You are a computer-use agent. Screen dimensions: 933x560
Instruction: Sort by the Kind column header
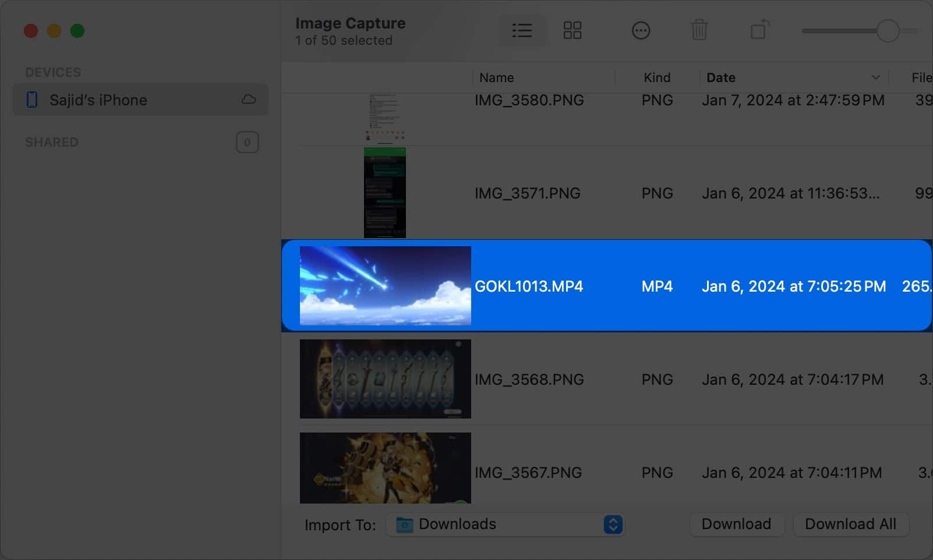point(657,77)
